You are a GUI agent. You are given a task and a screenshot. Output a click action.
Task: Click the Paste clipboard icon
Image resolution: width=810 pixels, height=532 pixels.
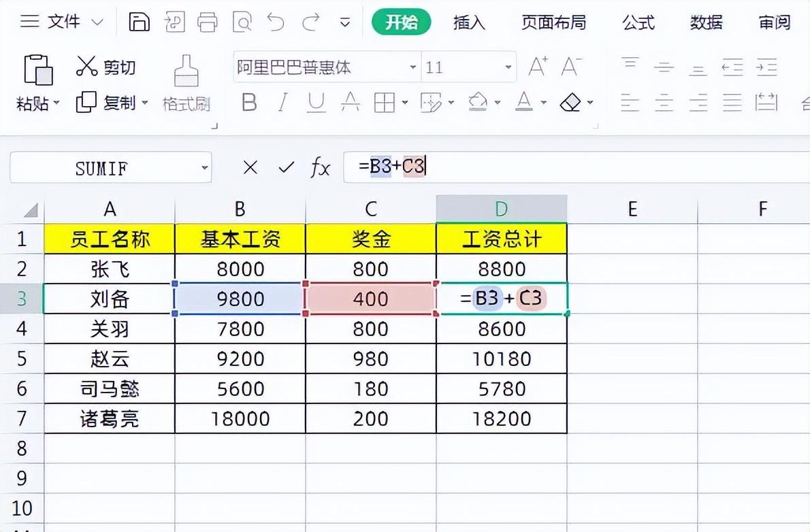[x=38, y=69]
